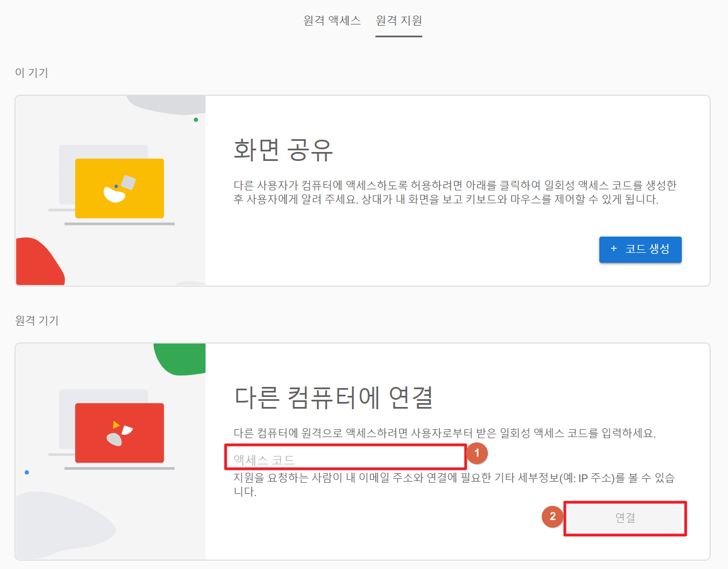The width and height of the screenshot is (728, 569).
Task: Click the green dot above the yellow monitor
Action: 196,119
